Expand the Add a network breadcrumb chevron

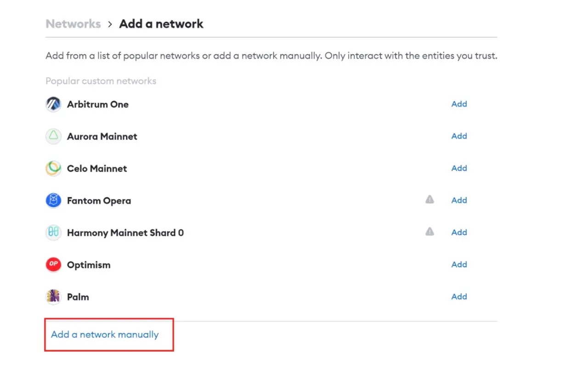[x=109, y=23]
